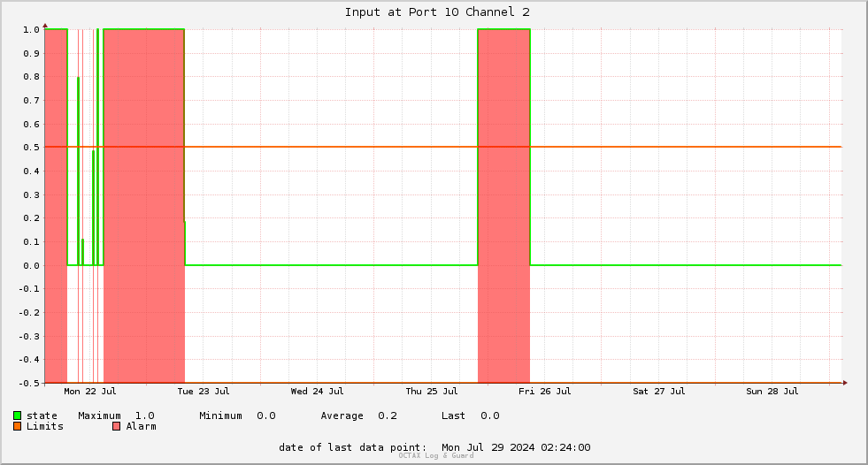This screenshot has width=868, height=465.
Task: Click the y-axis label 0.0
Action: point(31,266)
